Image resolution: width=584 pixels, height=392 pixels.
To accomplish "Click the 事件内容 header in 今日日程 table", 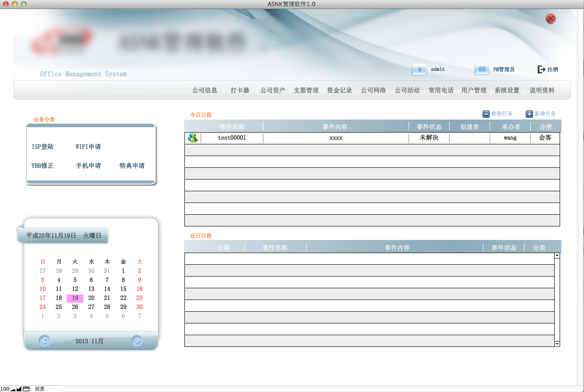I will [x=335, y=127].
